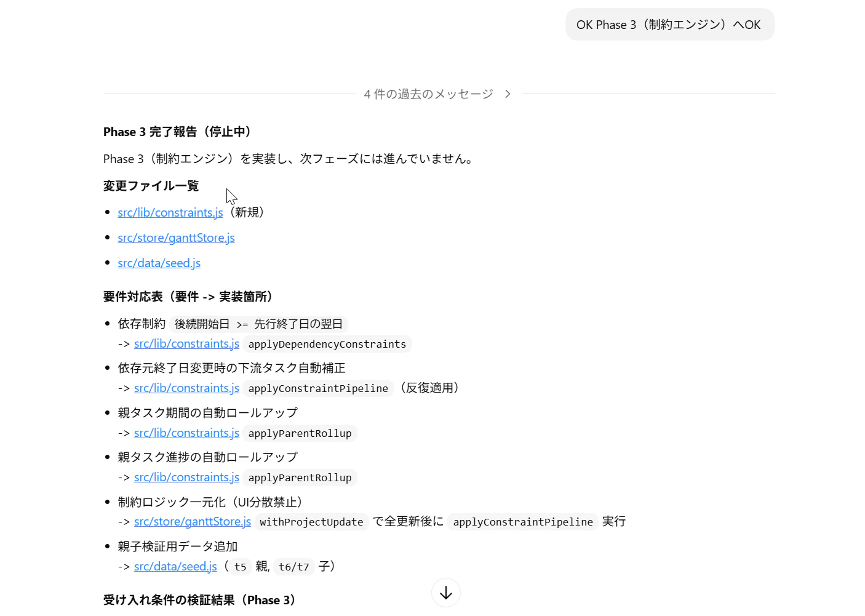This screenshot has width=865, height=616.
Task: Open src/lib/constraints.js link marked 新規
Action: point(170,212)
